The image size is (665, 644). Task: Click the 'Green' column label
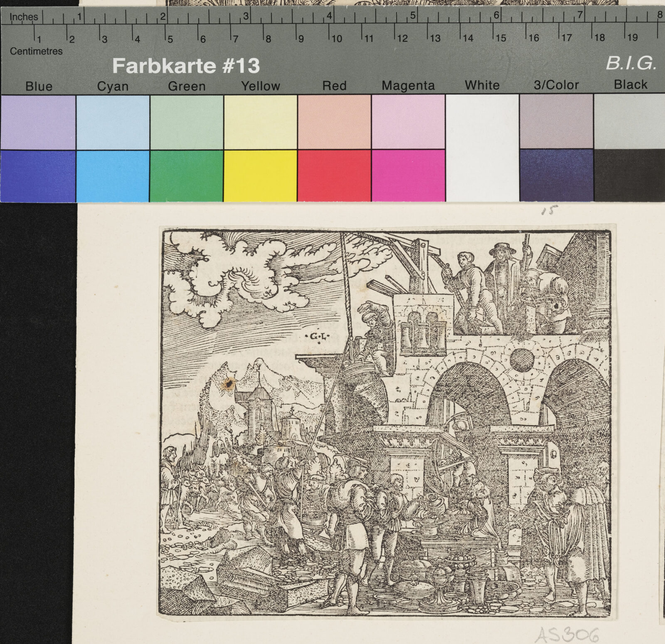point(187,86)
